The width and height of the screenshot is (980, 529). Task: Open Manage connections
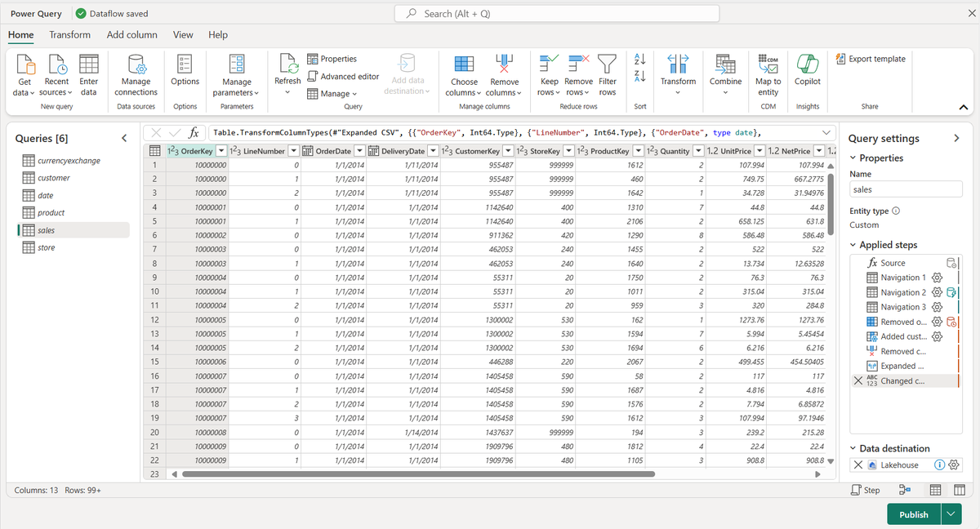(x=136, y=75)
